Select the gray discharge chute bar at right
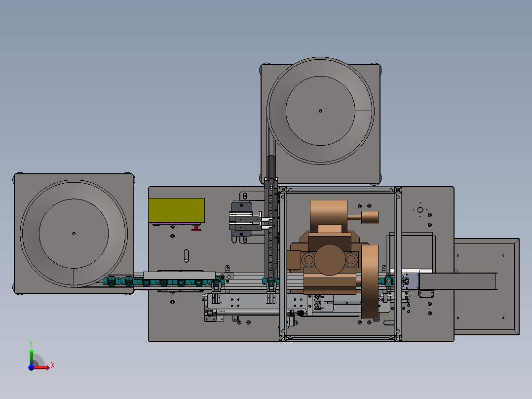Screen dimensions: 532x399 (458, 281)
